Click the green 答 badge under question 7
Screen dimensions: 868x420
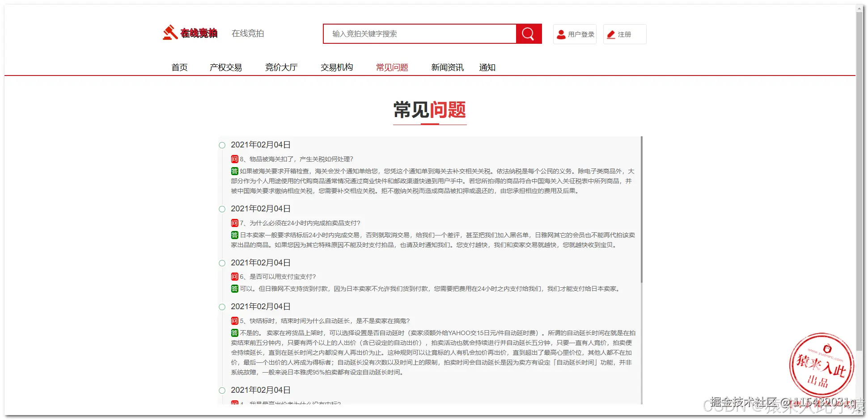pyautogui.click(x=234, y=235)
